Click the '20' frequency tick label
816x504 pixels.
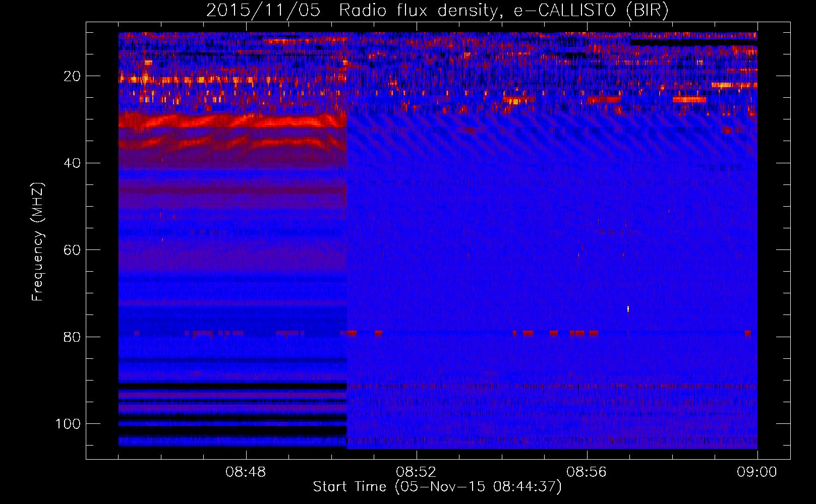73,76
